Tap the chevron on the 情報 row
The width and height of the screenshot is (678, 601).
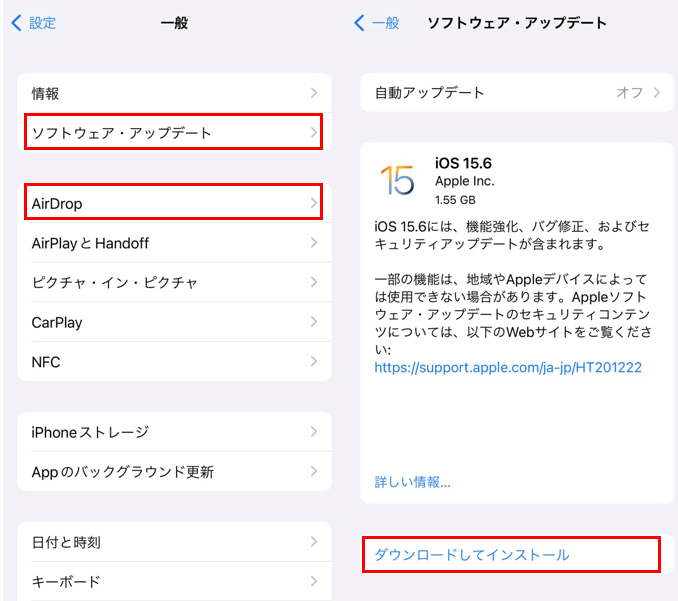click(x=314, y=93)
